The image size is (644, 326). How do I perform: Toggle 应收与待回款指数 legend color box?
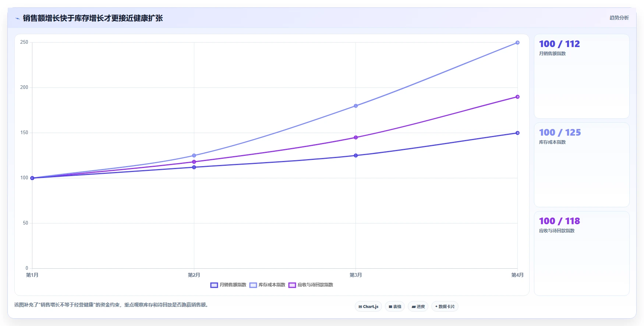tap(292, 285)
